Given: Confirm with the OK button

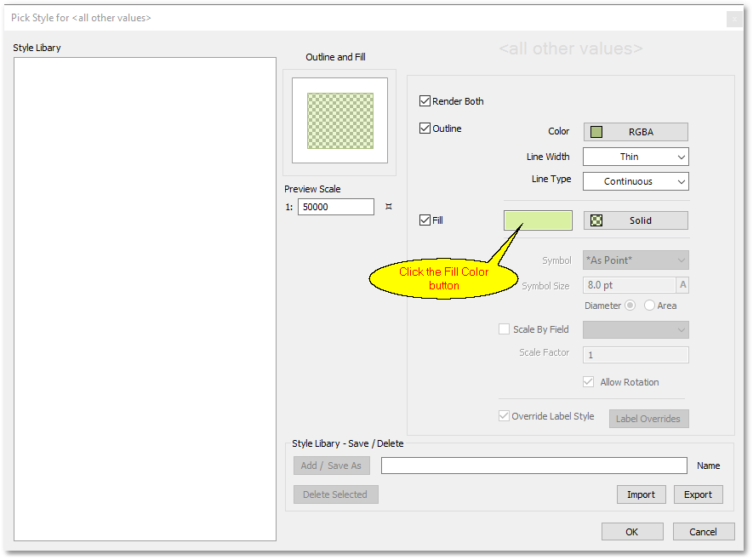Looking at the screenshot, I should tap(632, 532).
